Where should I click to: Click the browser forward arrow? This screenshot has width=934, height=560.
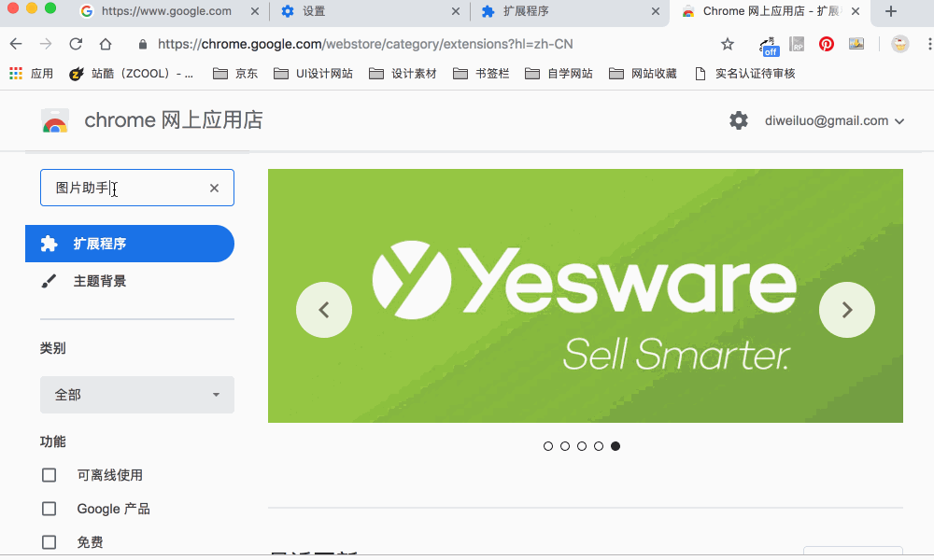point(46,44)
